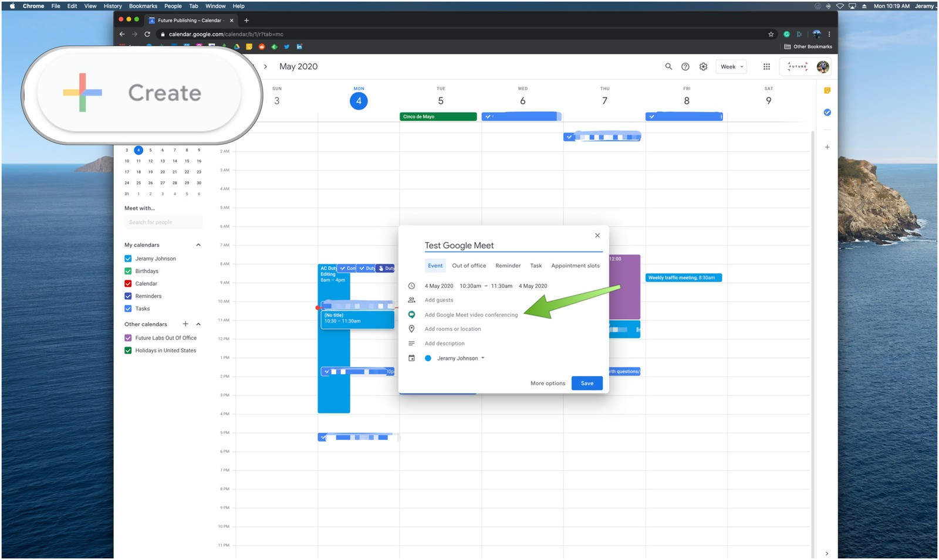Click the Search for people field
This screenshot has height=560, width=939.
(163, 222)
